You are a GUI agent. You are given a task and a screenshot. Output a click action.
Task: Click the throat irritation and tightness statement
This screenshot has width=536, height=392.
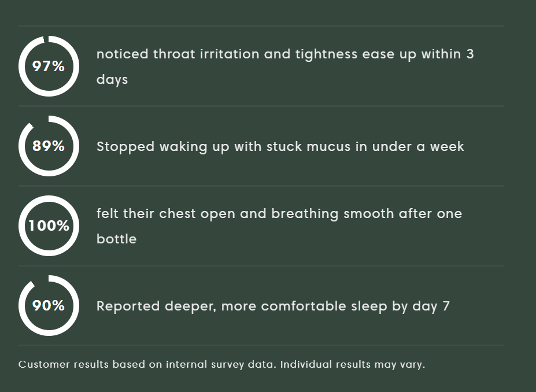click(284, 54)
